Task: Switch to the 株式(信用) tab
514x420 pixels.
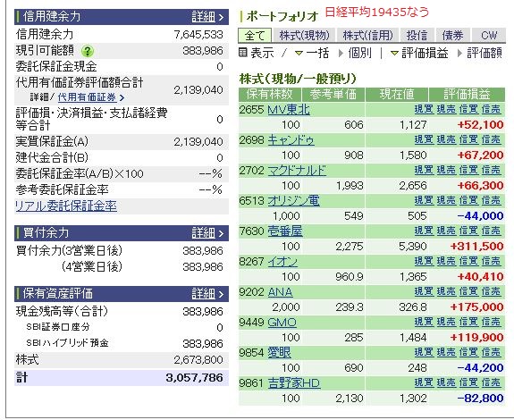Action: 367,36
